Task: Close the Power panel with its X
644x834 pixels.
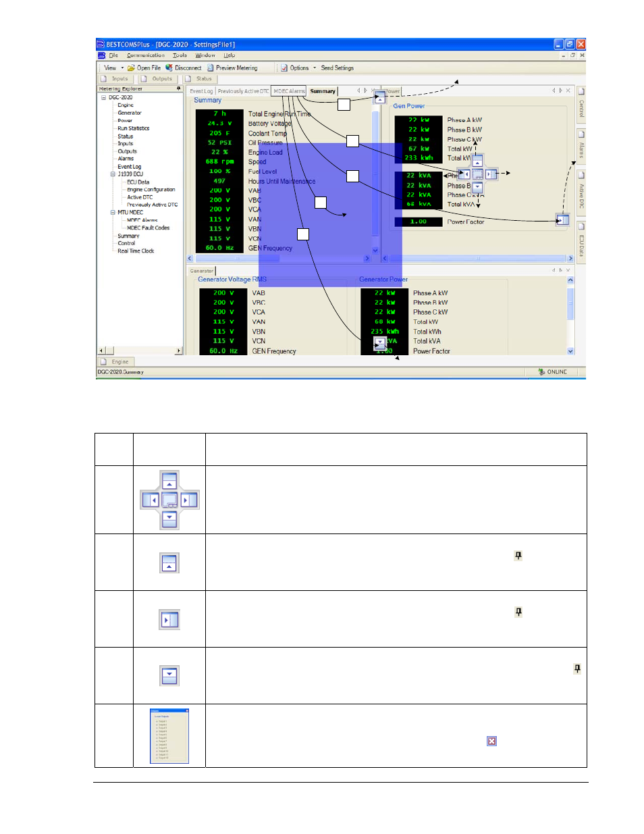Action: tap(568, 90)
